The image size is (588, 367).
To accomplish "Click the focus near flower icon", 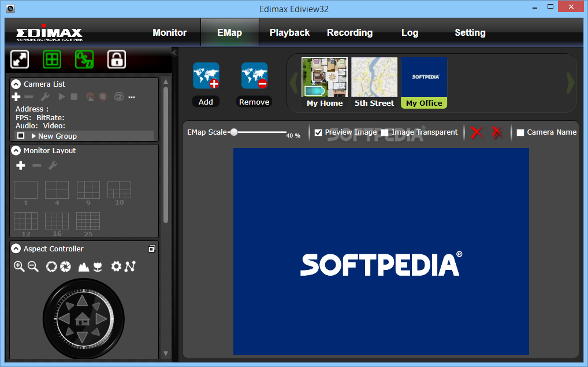I will coord(98,267).
